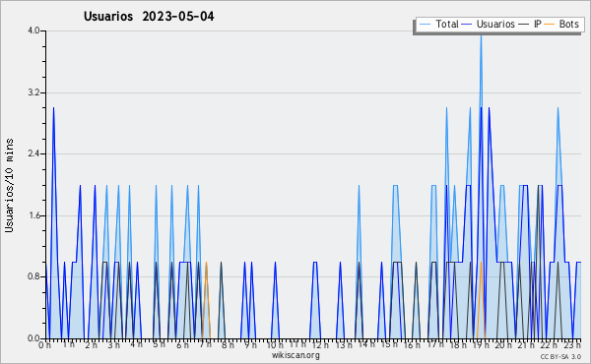Click the y-axis value 0.8
The width and height of the screenshot is (591, 364).
33,276
